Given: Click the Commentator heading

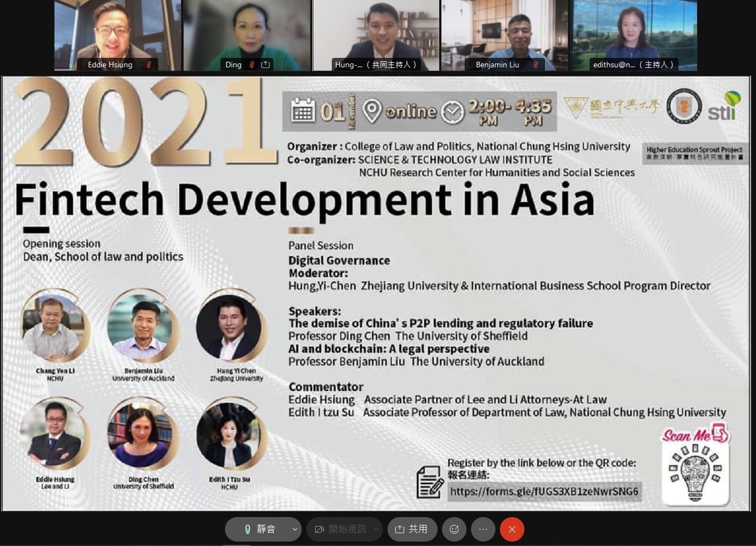Looking at the screenshot, I should click(x=326, y=386).
